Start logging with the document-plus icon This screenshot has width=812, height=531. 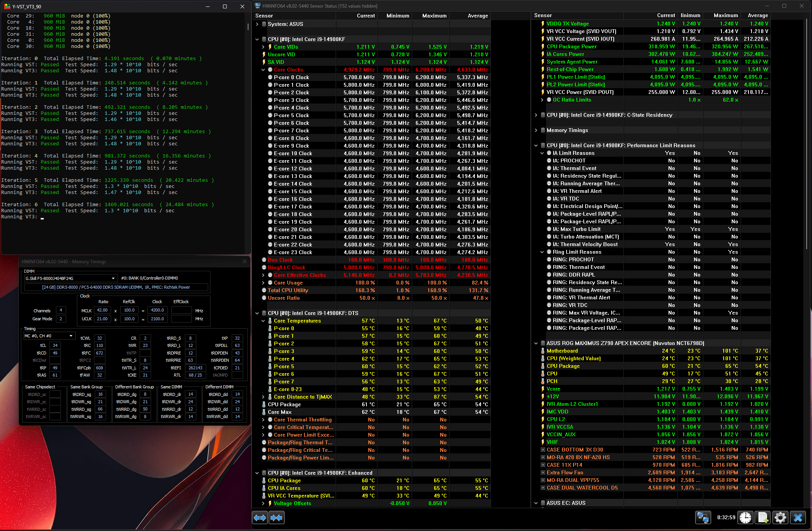[x=763, y=518]
